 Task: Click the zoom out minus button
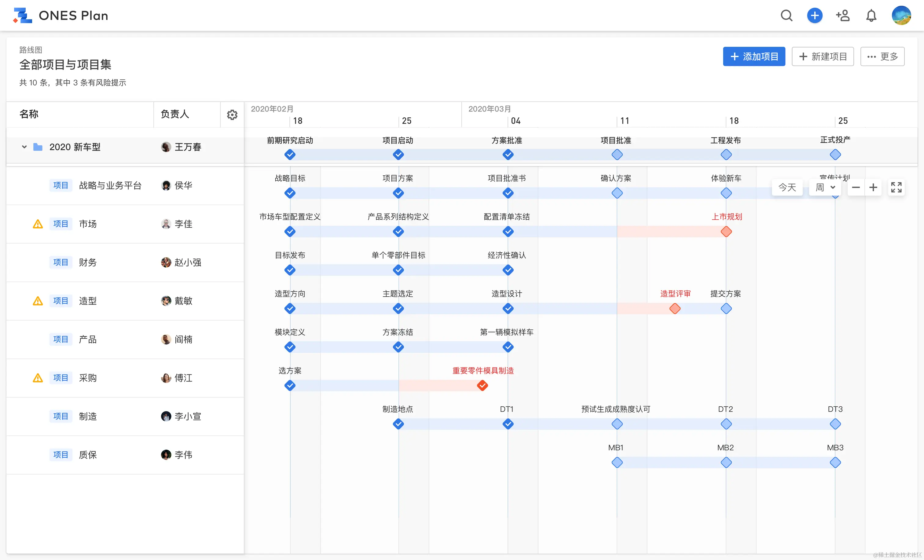pos(856,187)
